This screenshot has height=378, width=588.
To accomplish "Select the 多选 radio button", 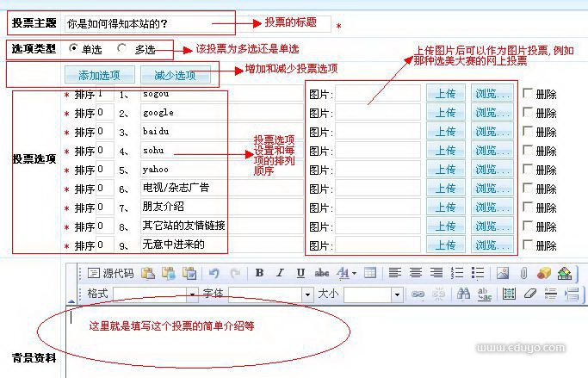I will tap(122, 49).
